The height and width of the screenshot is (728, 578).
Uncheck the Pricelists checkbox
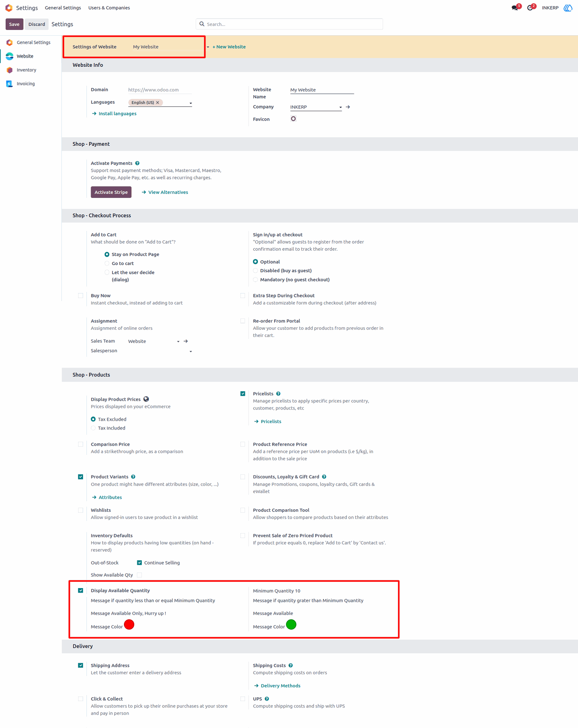[x=243, y=394]
